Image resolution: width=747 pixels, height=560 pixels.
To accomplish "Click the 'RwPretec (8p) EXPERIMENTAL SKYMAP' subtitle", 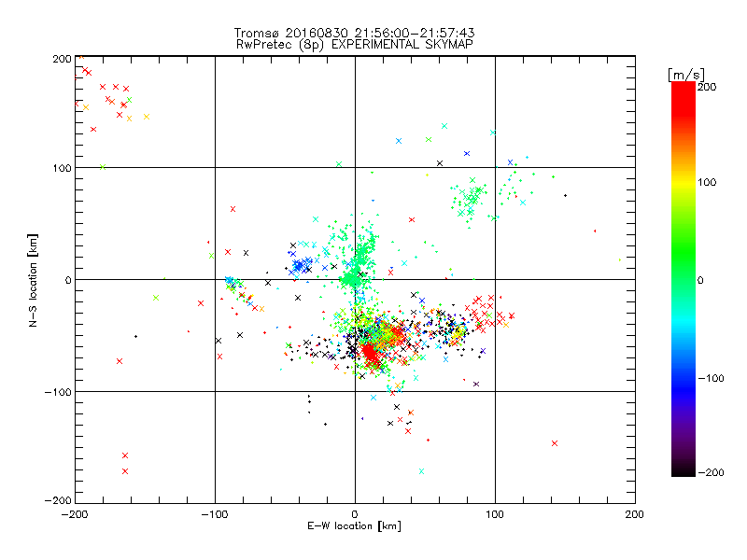I will (355, 45).
